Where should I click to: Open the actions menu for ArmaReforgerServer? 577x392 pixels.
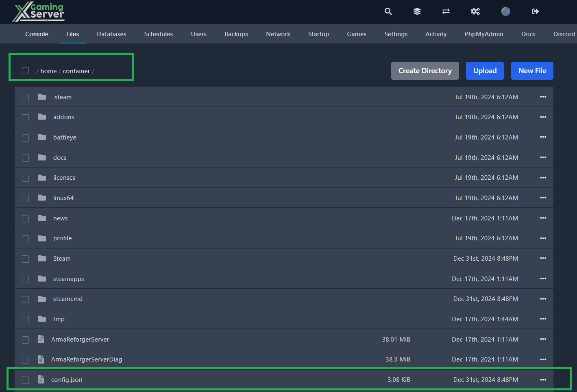point(543,339)
